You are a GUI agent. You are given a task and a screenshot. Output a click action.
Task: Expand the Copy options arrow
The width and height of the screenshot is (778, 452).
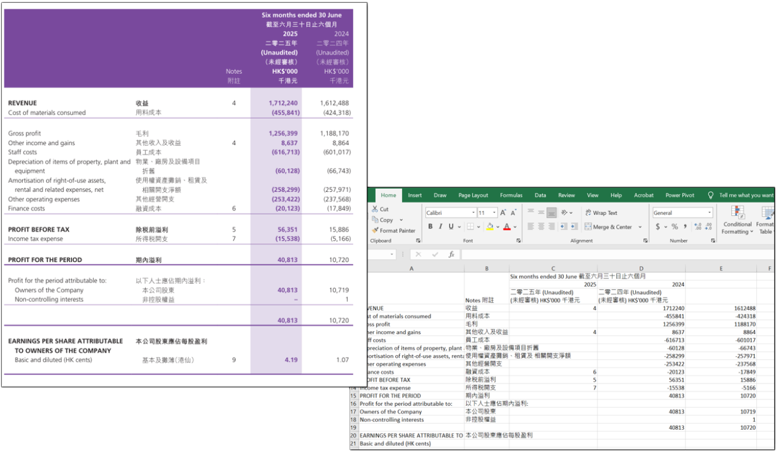(x=401, y=220)
